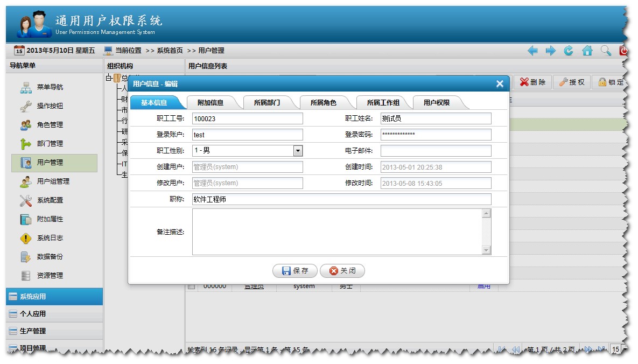
Task: Switch to the 附加信息 tab
Action: pyautogui.click(x=213, y=101)
